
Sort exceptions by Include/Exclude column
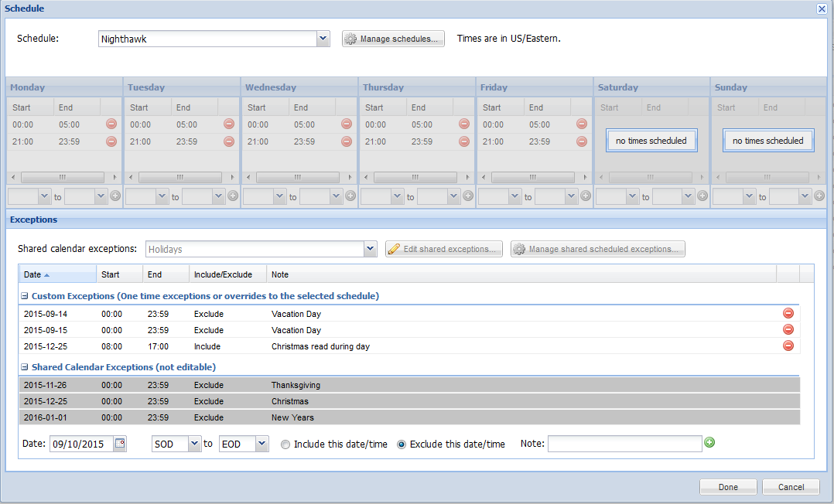227,274
